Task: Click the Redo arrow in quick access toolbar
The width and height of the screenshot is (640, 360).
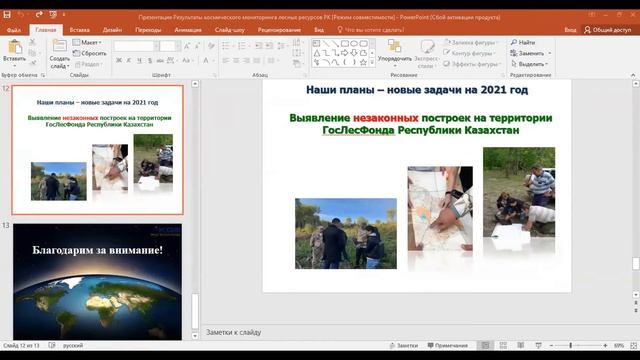Action: pyautogui.click(x=39, y=14)
